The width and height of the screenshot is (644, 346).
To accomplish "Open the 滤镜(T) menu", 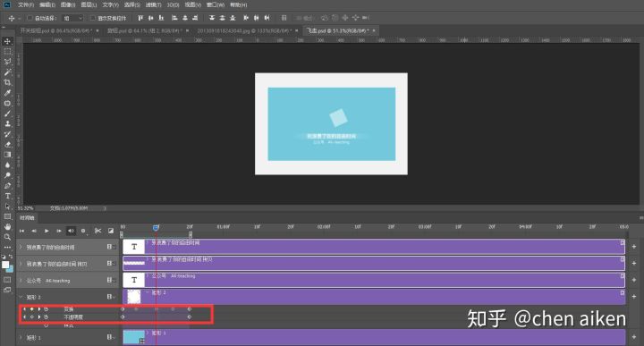I will pos(154,5).
